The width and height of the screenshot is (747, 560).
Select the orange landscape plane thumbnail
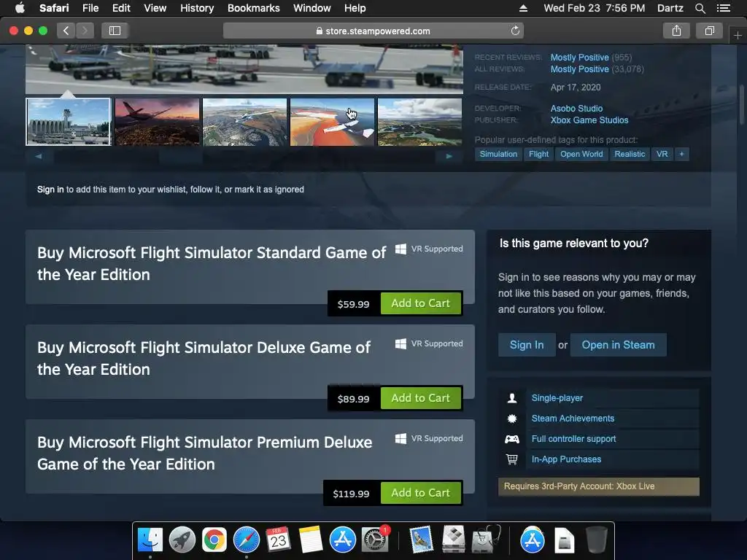pyautogui.click(x=333, y=122)
